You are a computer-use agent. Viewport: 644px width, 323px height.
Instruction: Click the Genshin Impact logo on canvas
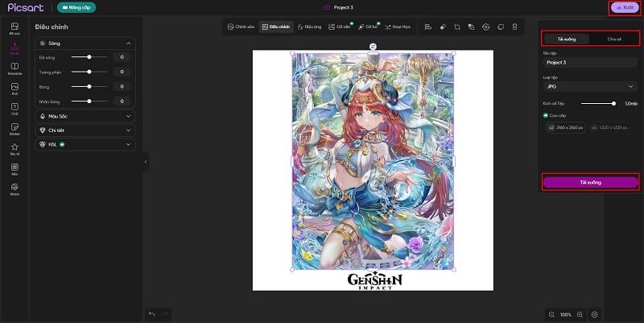pyautogui.click(x=374, y=280)
